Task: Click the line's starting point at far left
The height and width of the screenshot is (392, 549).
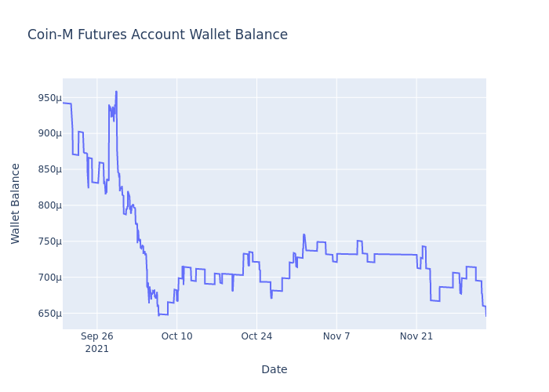Action: (x=64, y=103)
